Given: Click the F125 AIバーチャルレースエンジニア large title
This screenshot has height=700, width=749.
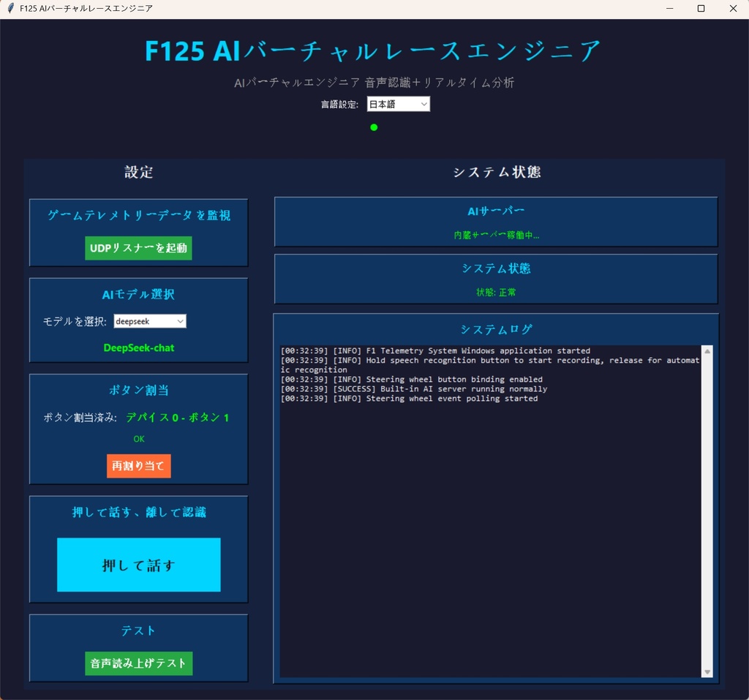Looking at the screenshot, I should [372, 50].
